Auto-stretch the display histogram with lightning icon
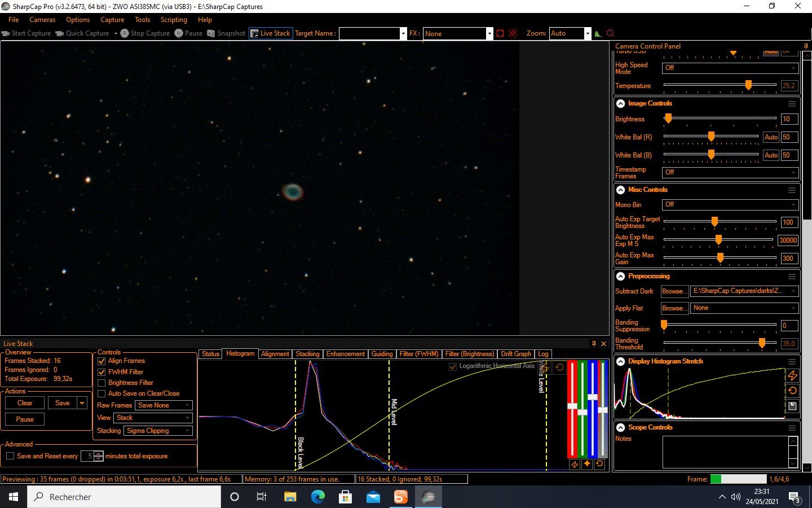The image size is (812, 508). point(792,375)
